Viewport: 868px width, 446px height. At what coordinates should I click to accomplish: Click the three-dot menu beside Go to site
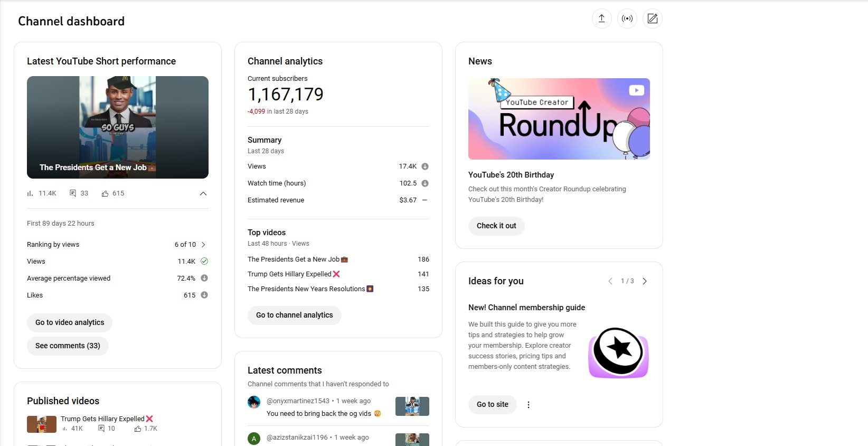click(528, 405)
